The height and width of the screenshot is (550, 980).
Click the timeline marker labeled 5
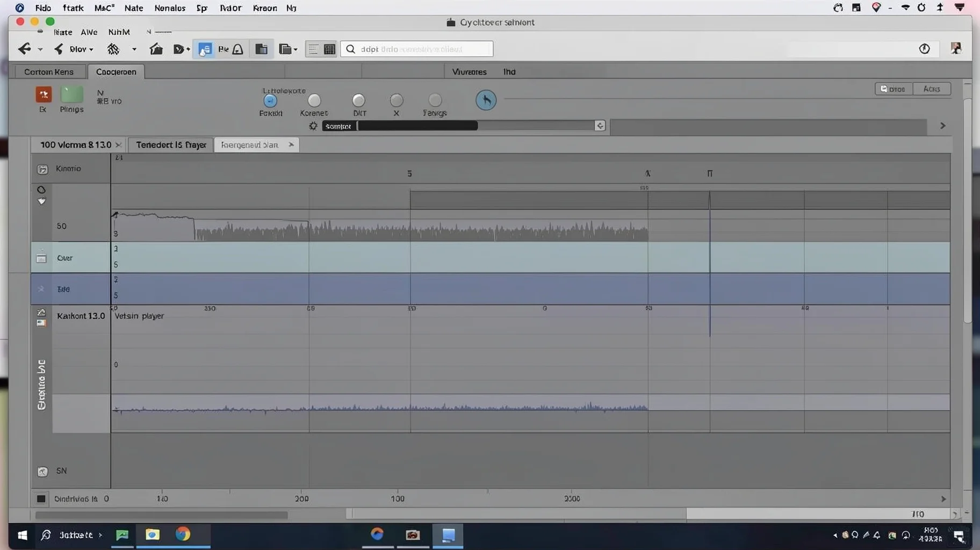tap(409, 173)
